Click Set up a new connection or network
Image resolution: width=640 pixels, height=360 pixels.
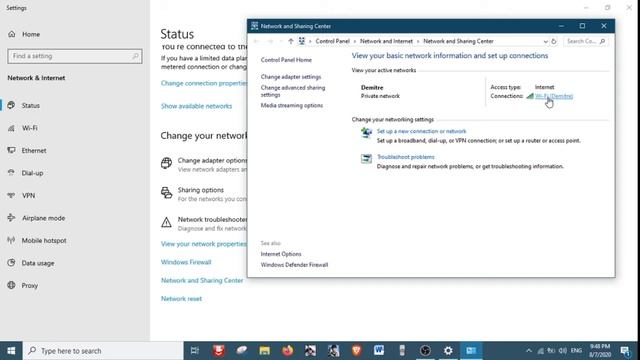click(x=421, y=131)
